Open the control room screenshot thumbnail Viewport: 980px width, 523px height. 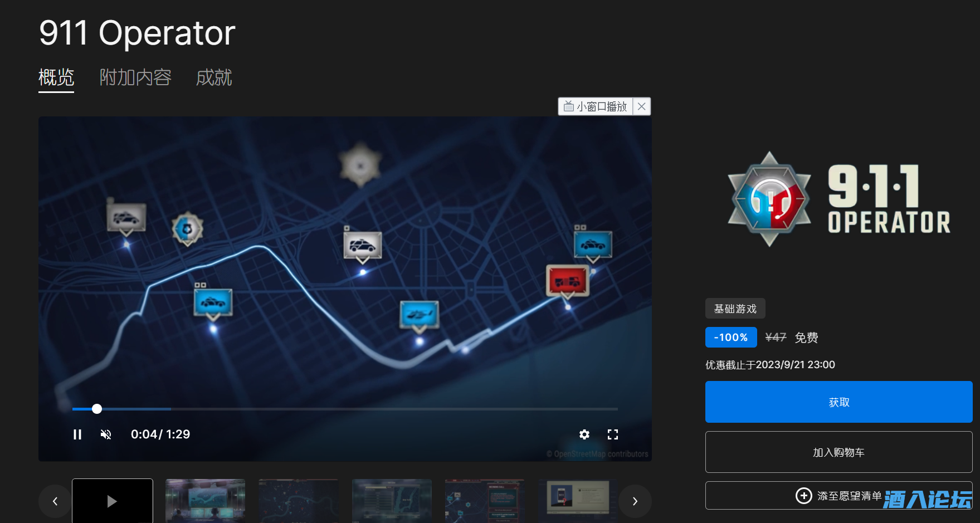click(205, 501)
